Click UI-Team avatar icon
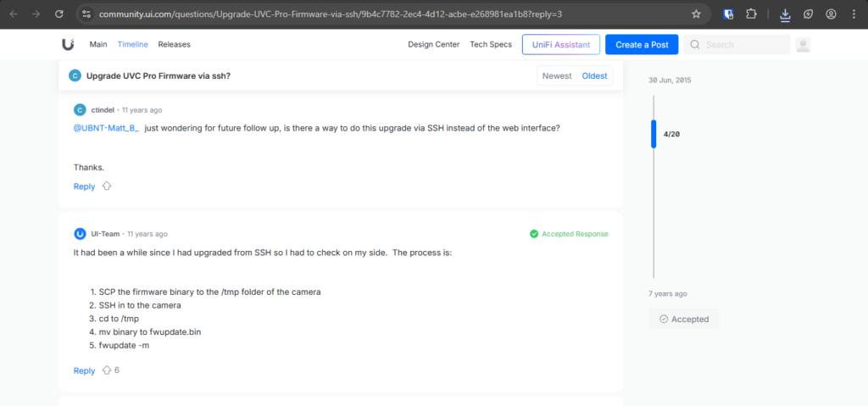Screen dimensions: 868x406 coord(80,234)
